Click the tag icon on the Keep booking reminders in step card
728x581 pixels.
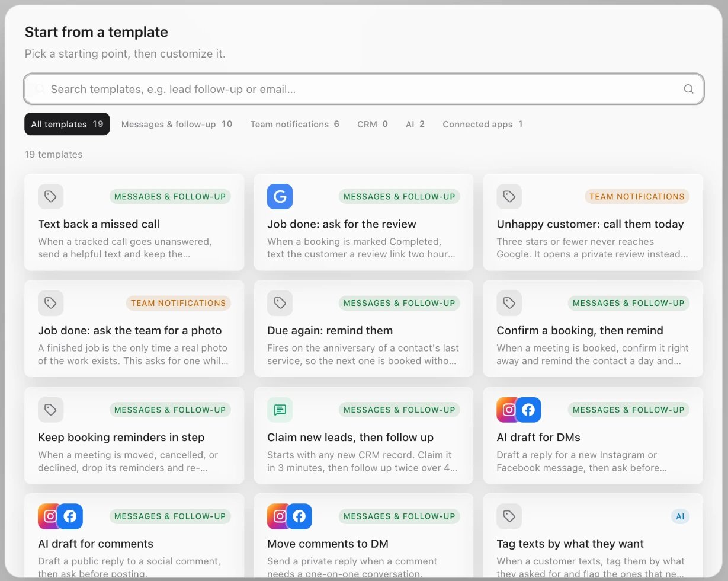(51, 410)
